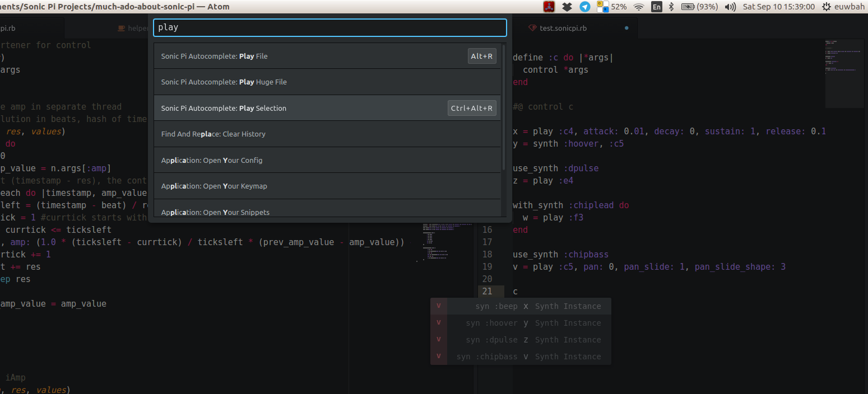Click the 'y = synth :hoover, :c5' line

(x=568, y=143)
